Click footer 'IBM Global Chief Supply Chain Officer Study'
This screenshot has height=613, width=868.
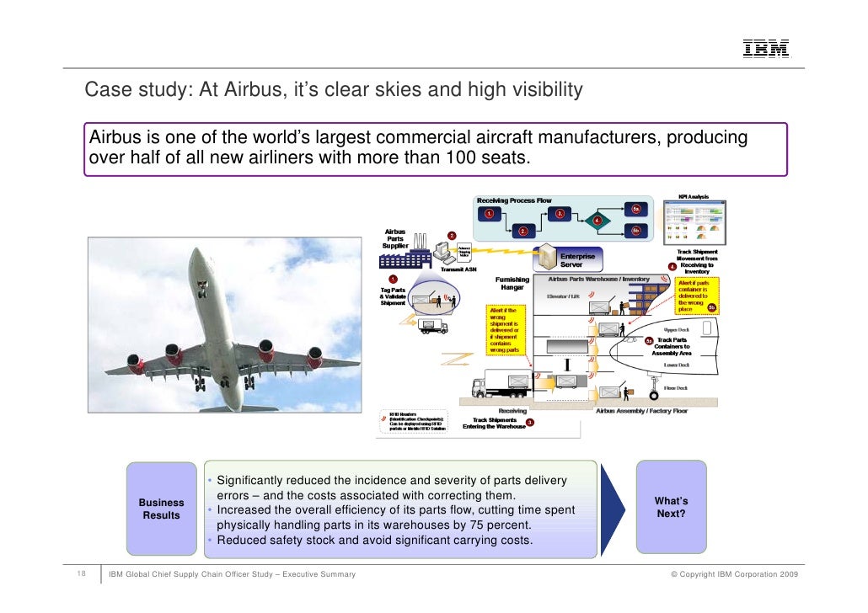(232, 574)
